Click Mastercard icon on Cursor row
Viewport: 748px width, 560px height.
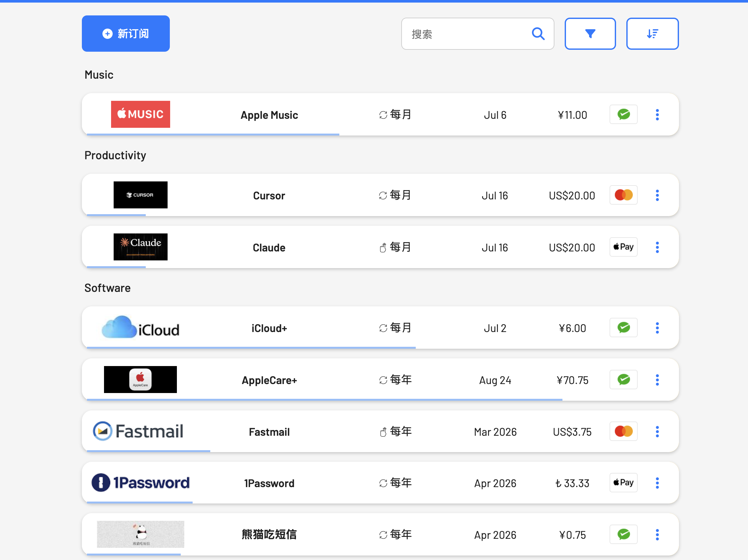pyautogui.click(x=623, y=195)
